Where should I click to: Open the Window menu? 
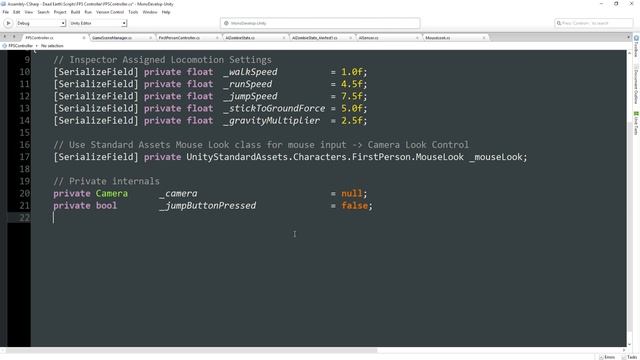pyautogui.click(x=150, y=12)
